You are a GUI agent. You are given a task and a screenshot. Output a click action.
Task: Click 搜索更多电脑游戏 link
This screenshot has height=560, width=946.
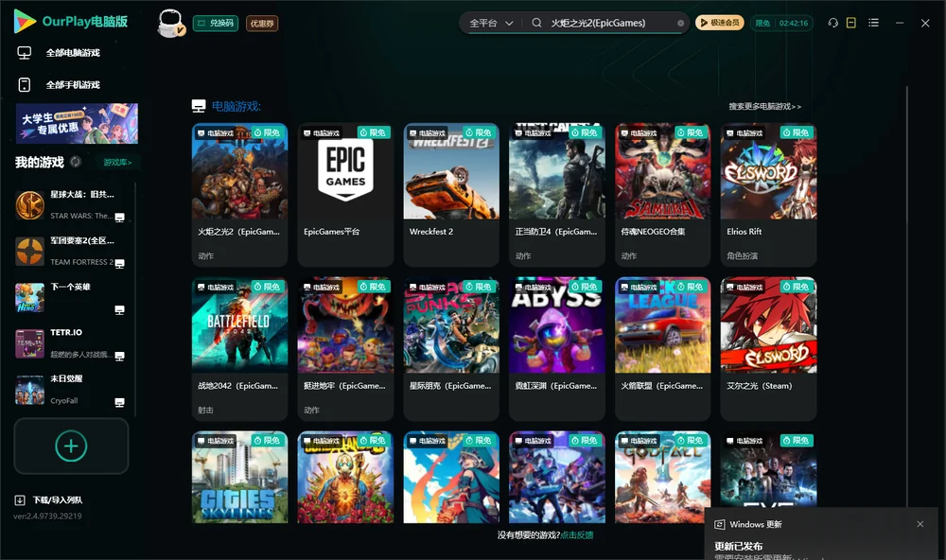765,107
